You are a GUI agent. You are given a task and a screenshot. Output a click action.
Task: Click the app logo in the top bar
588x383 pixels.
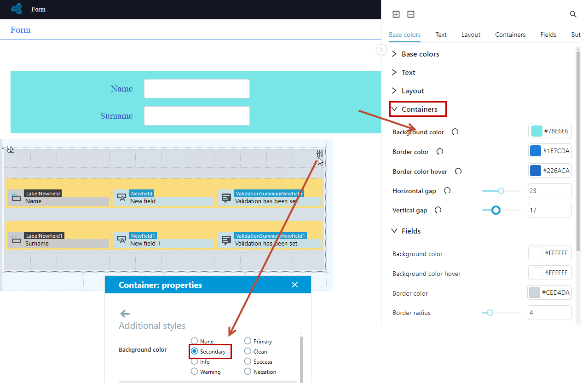[17, 9]
